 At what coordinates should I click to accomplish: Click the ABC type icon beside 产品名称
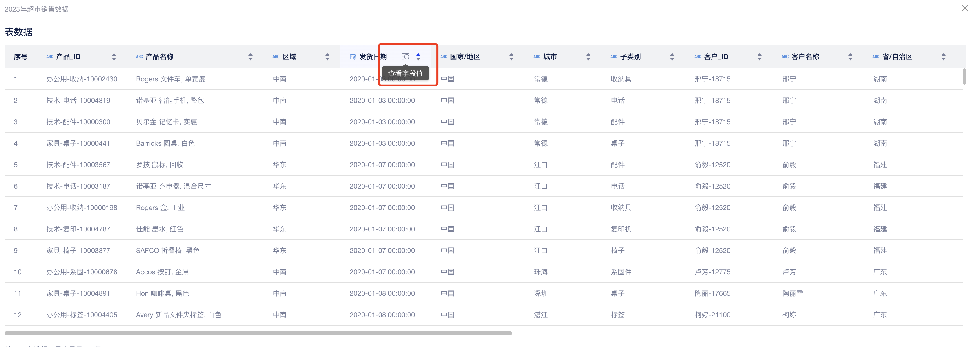click(139, 57)
